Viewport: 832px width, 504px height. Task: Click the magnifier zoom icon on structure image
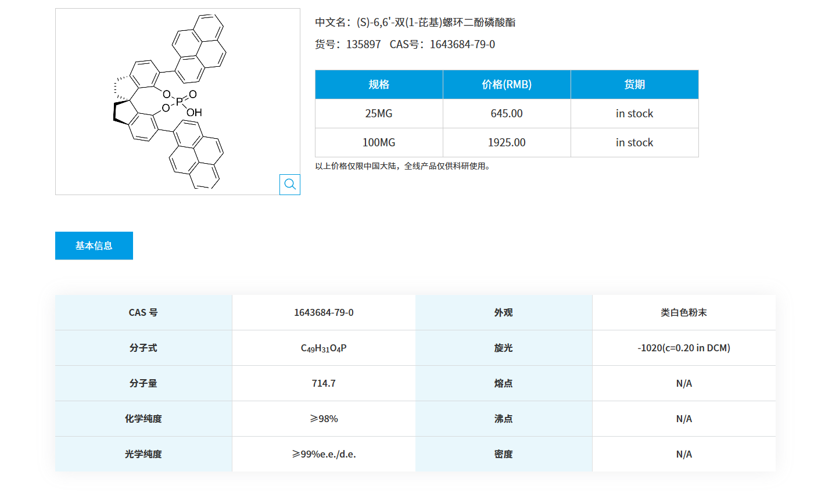pyautogui.click(x=290, y=184)
